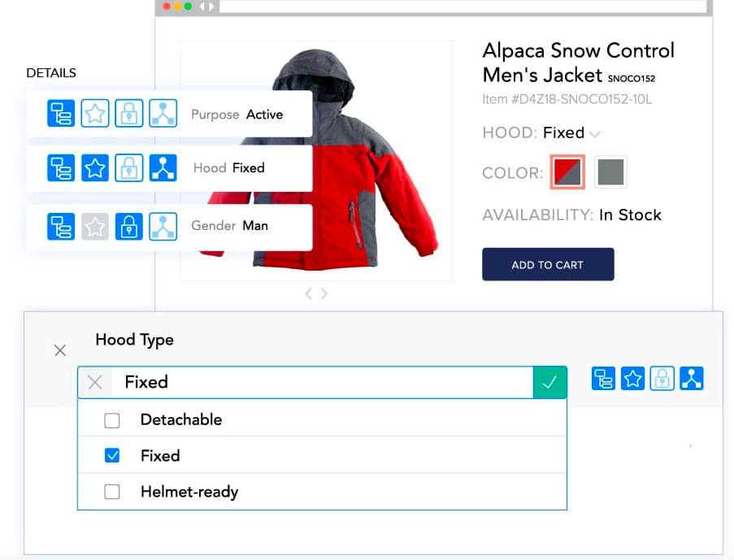This screenshot has height=560, width=734.
Task: Click the network node icon in Hood row
Action: (163, 167)
